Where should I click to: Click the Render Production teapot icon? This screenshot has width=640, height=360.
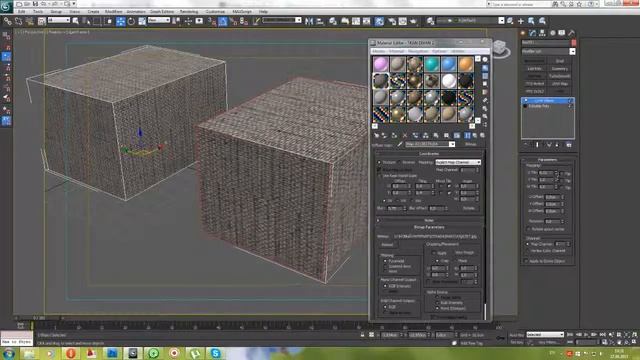[413, 21]
